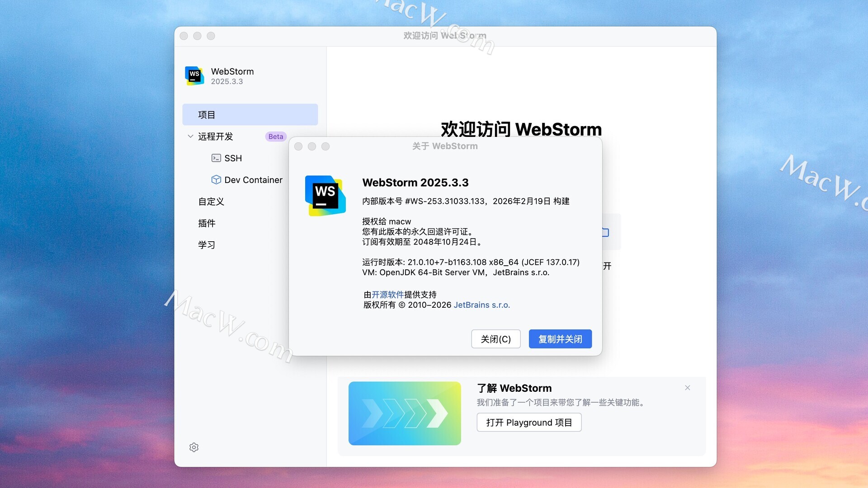The height and width of the screenshot is (488, 868).
Task: Open settings via the gear icon
Action: coord(194,447)
